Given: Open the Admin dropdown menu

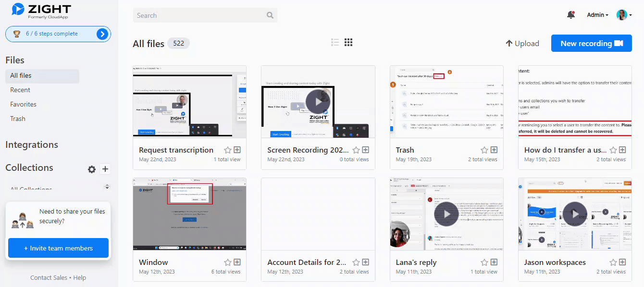Looking at the screenshot, I should pyautogui.click(x=597, y=15).
